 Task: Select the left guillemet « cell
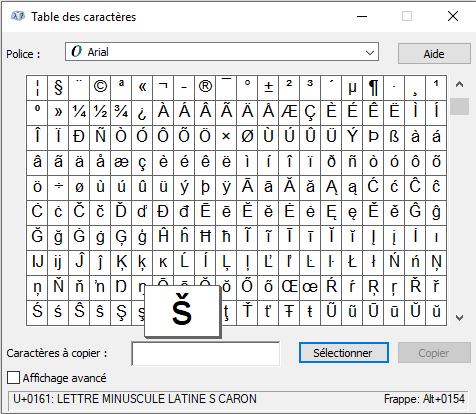(x=142, y=88)
